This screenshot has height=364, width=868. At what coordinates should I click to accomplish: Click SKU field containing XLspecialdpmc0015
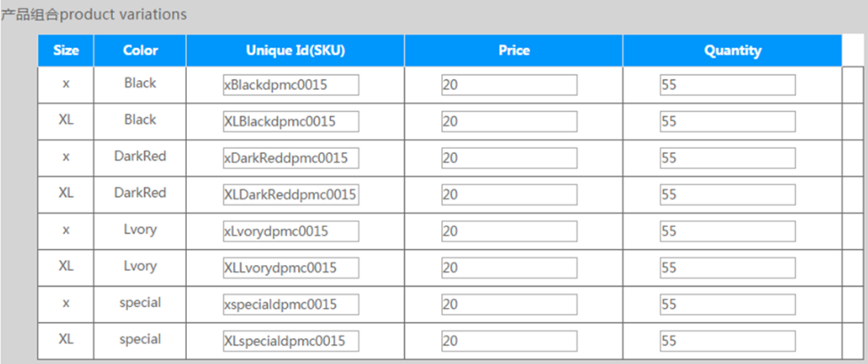(291, 341)
